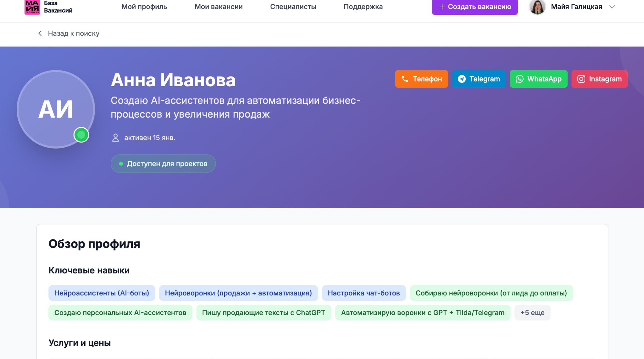
Task: Click the МАЙЯ logo in the top-left corner
Action: [33, 7]
